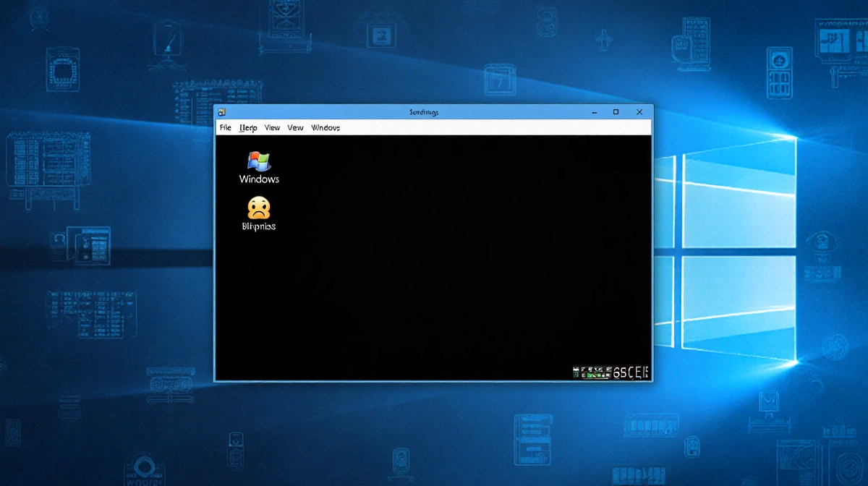Open the File menu
The image size is (868, 486).
(226, 128)
